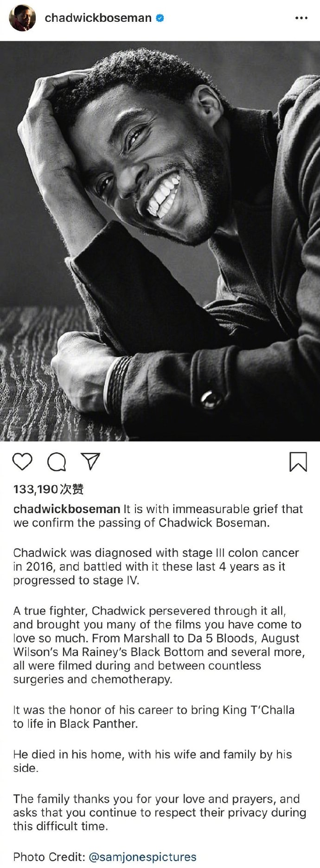
Task: Tap the chadwickboseman username in header
Action: pyautogui.click(x=98, y=18)
